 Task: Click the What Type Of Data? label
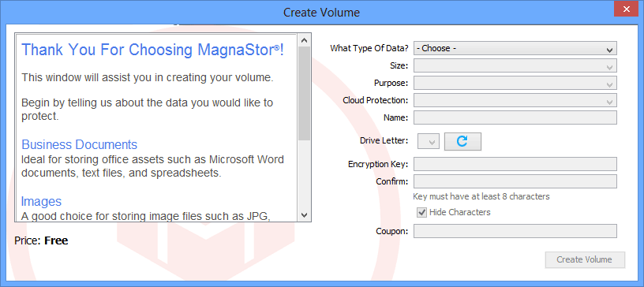[369, 48]
